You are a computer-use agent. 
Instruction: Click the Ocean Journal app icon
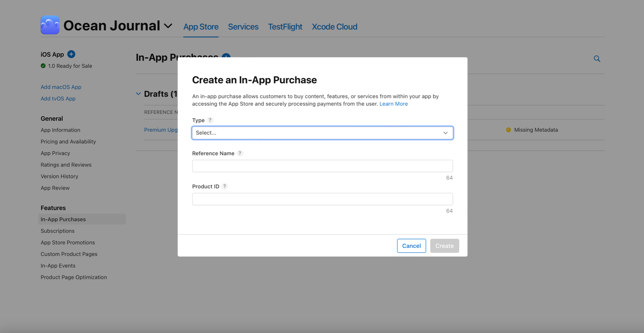[x=49, y=25]
